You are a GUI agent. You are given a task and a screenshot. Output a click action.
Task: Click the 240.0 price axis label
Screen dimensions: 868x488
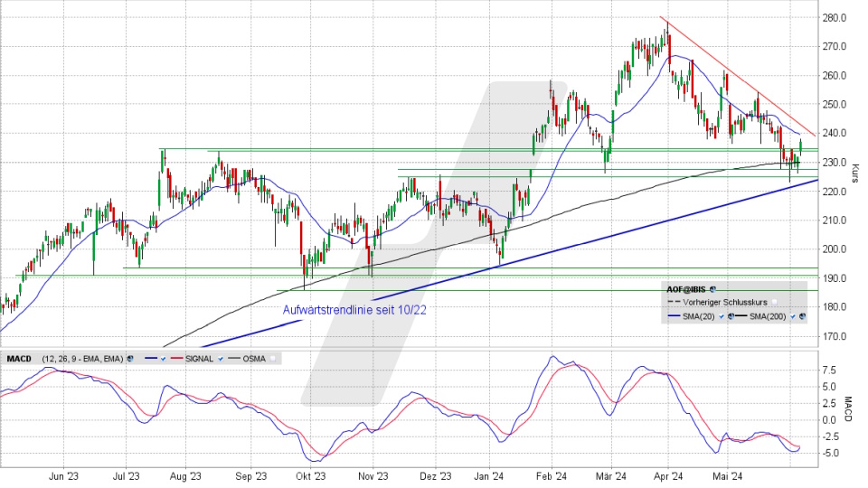point(835,134)
